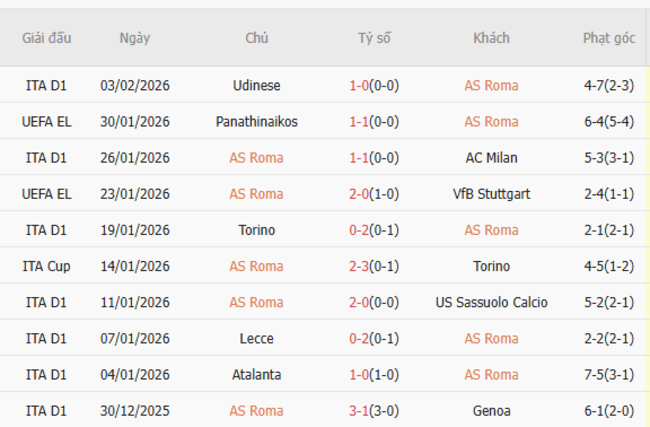Screen dimensions: 650x427
Task: Select the 'Phạt góc' column header
Action: pos(609,38)
